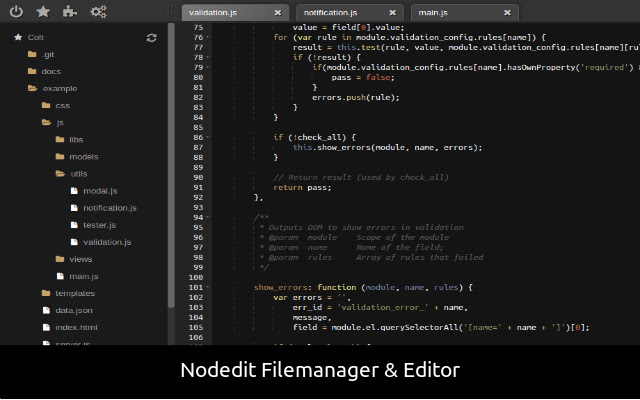Image resolution: width=640 pixels, height=400 pixels.
Task: Fold code at line 78
Action: (x=208, y=57)
